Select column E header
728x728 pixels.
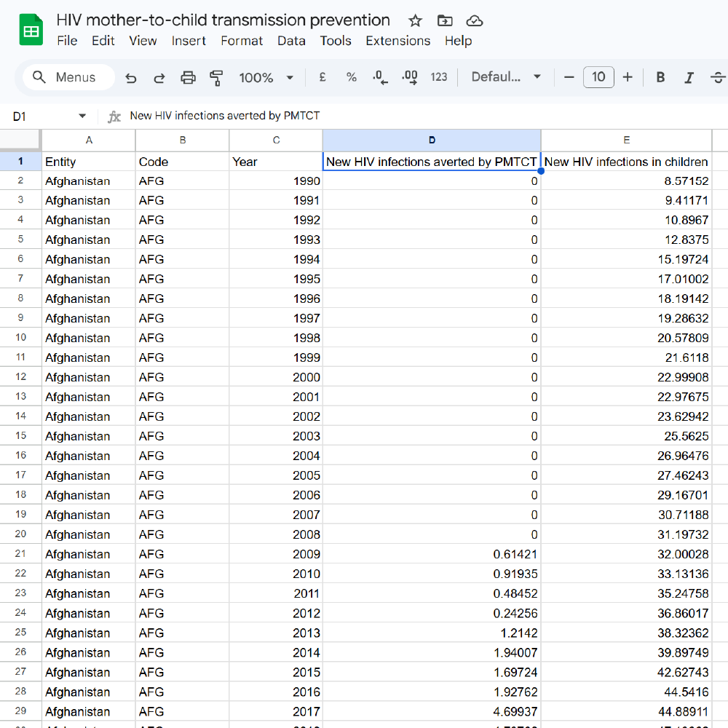[x=626, y=141]
